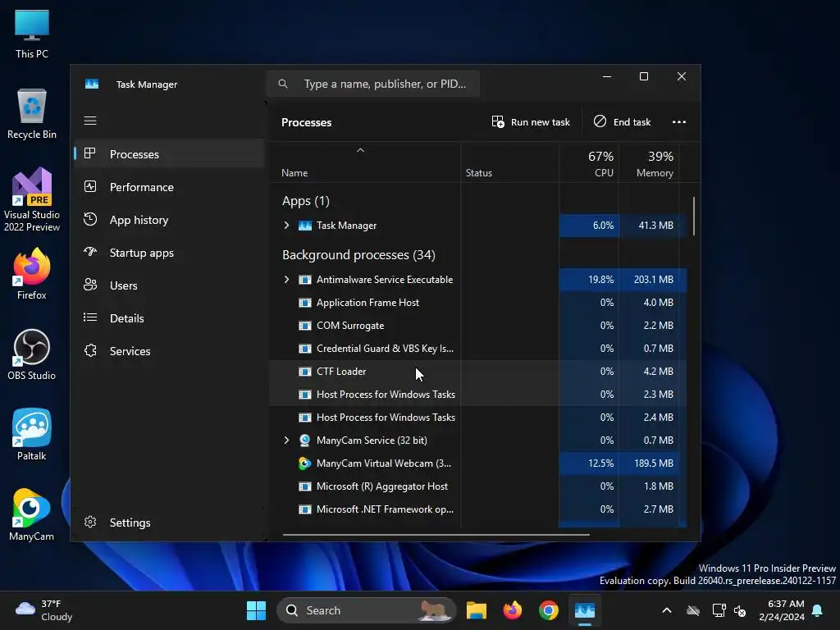Click the network icon in system tray

pos(719,610)
